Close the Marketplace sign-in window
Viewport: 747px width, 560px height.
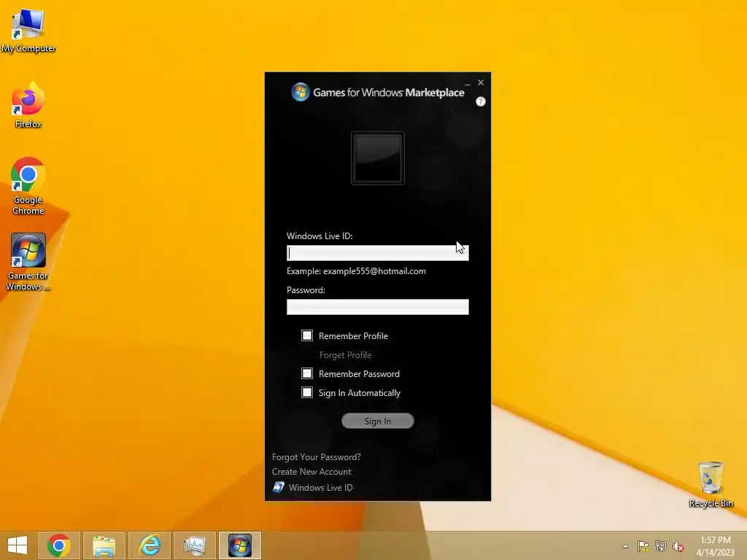pyautogui.click(x=481, y=82)
